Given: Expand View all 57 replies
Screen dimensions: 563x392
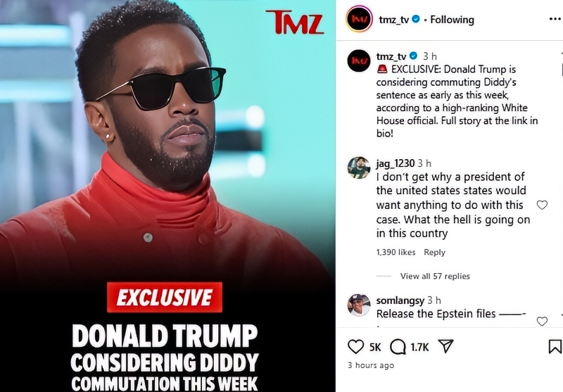Looking at the screenshot, I should (x=435, y=276).
